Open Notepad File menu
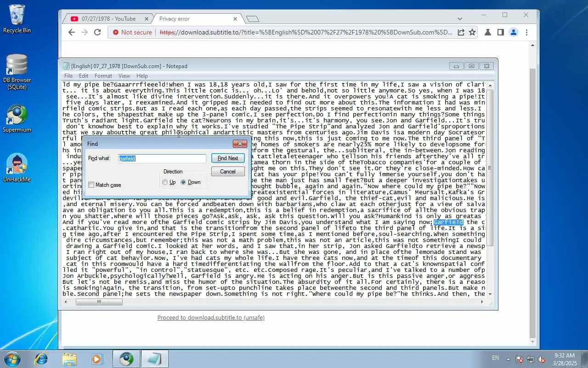This screenshot has width=588, height=368. pyautogui.click(x=68, y=76)
